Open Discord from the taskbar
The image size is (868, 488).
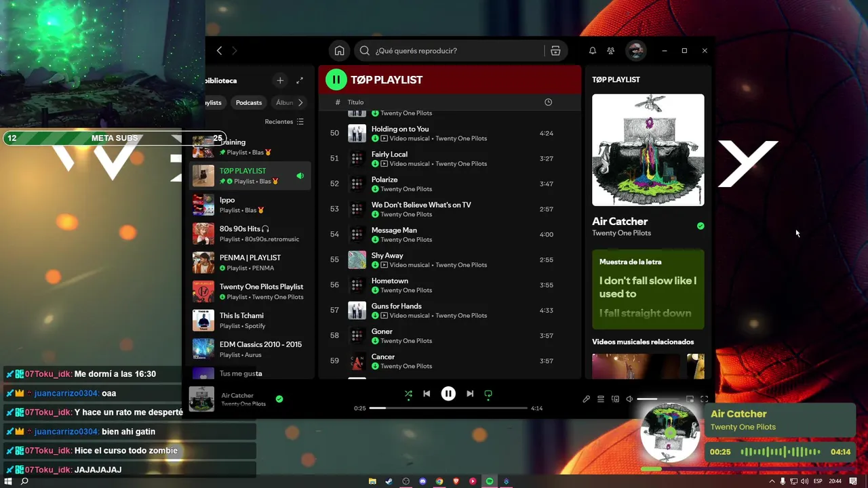pos(422,481)
